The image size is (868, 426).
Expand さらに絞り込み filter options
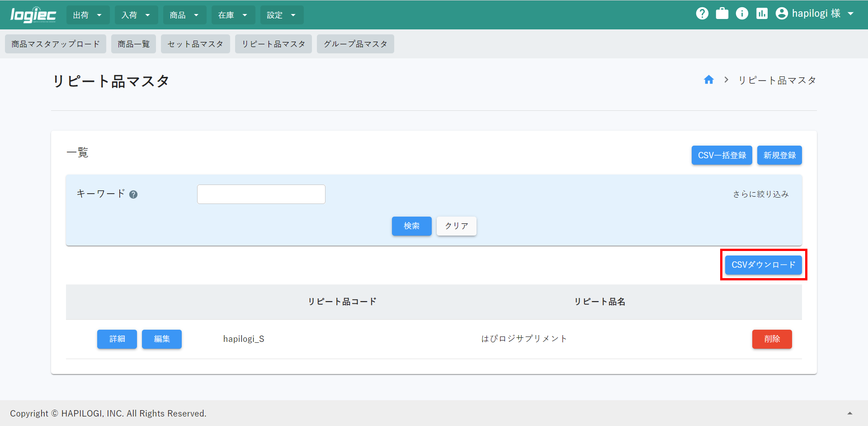[x=761, y=194]
